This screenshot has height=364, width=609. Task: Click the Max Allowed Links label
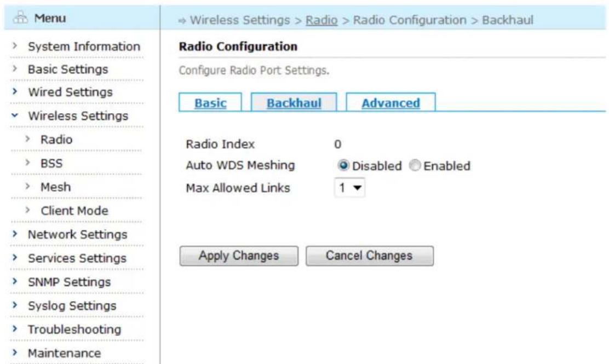pos(238,188)
